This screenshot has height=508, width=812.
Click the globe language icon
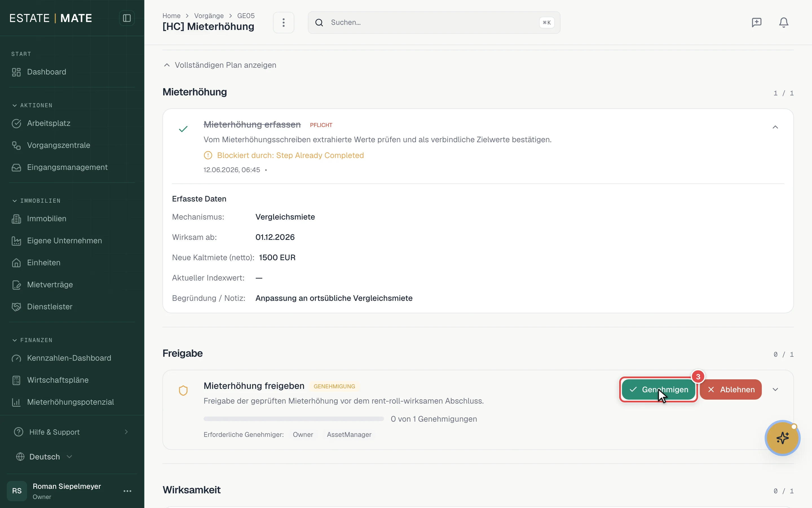[x=20, y=457]
